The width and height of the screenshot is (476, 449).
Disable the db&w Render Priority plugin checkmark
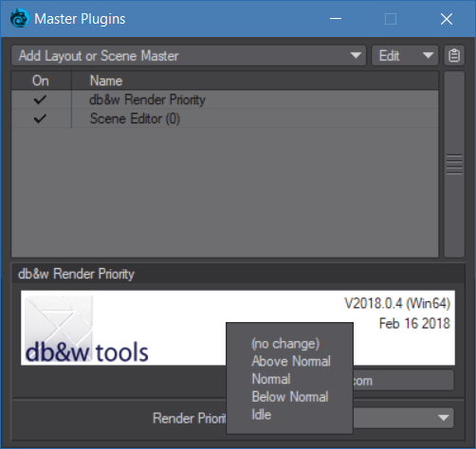(x=40, y=99)
